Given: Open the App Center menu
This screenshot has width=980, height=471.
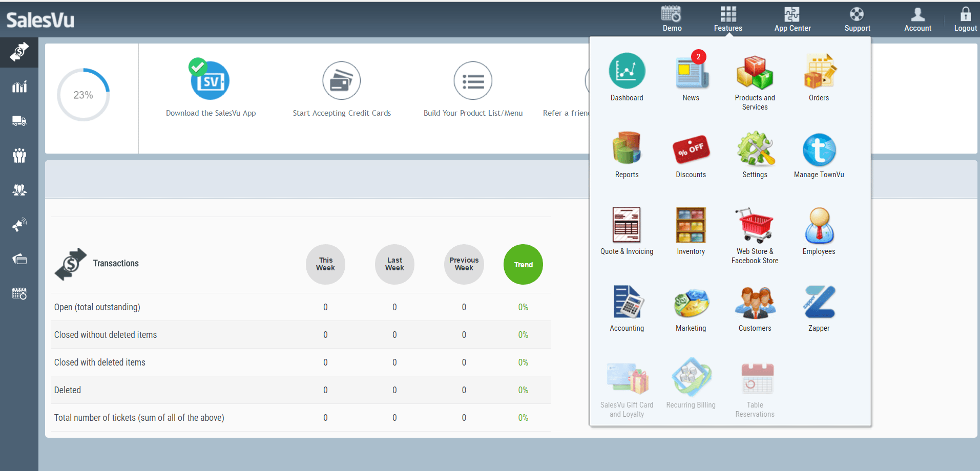Looking at the screenshot, I should pos(792,19).
